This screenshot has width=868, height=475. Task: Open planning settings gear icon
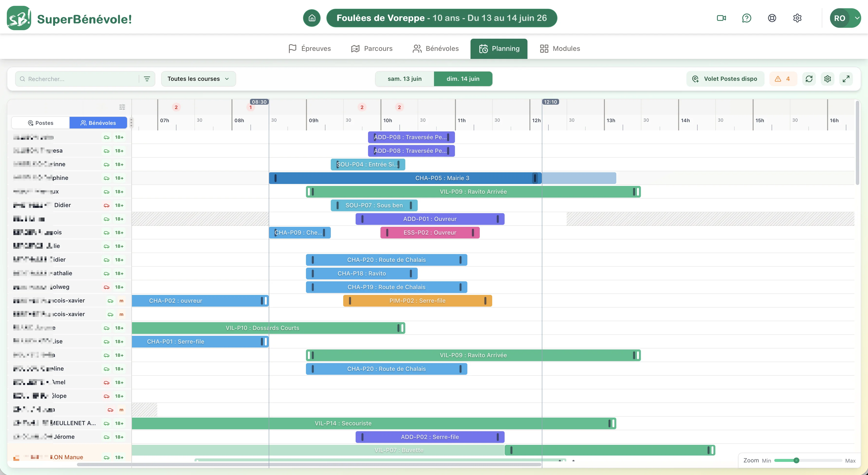(x=828, y=79)
